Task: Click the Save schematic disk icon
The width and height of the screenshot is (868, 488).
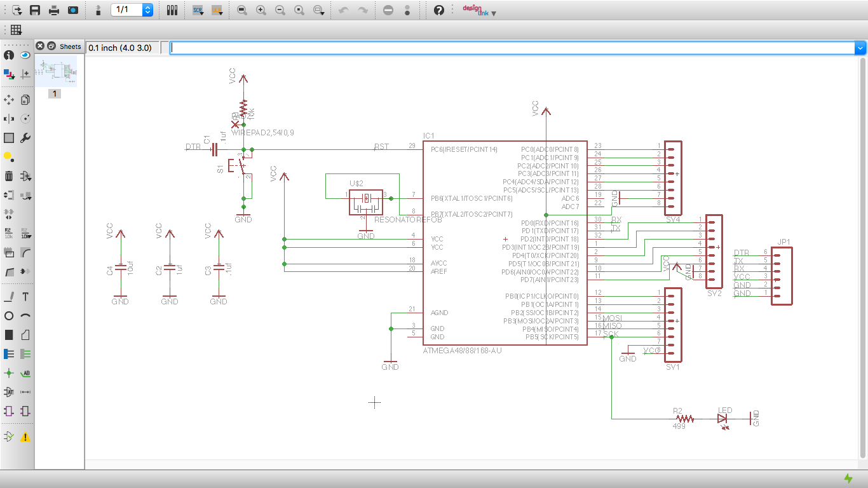Action: (35, 10)
